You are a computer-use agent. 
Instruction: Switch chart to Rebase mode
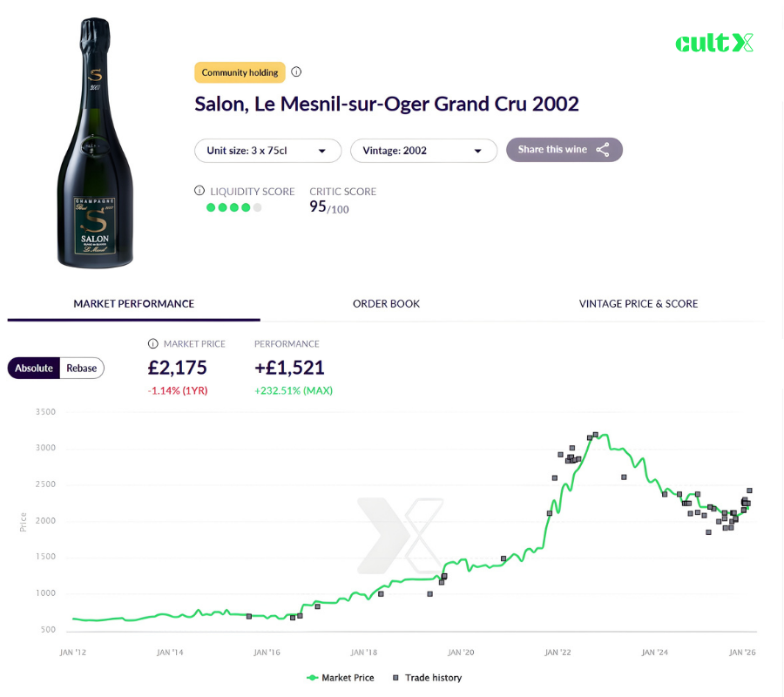81,368
